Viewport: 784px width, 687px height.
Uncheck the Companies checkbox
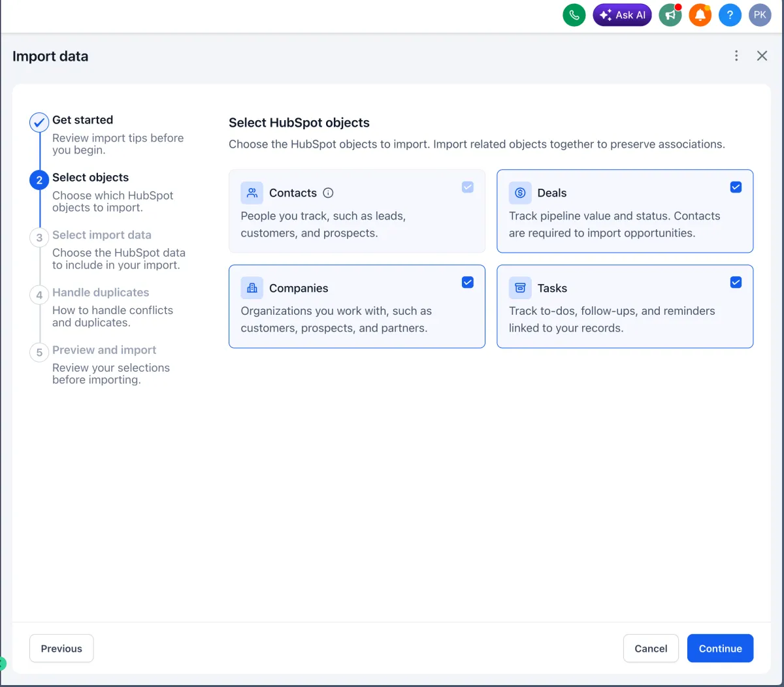(468, 282)
